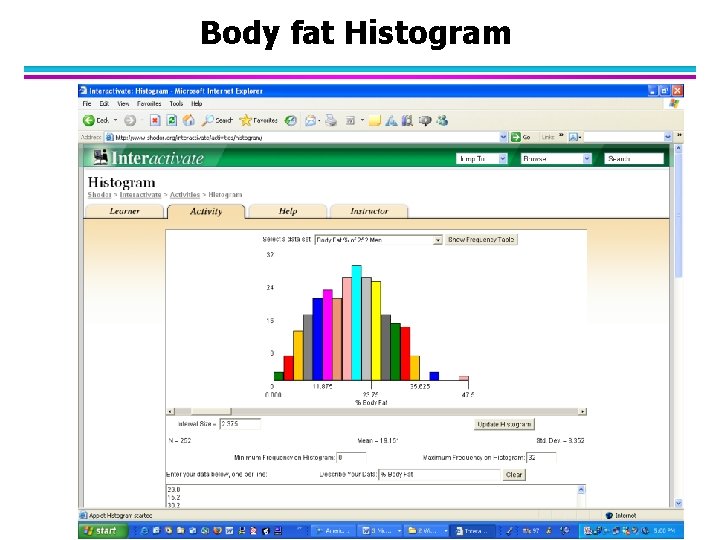Open the View menu
The image size is (720, 540).
coord(123,104)
